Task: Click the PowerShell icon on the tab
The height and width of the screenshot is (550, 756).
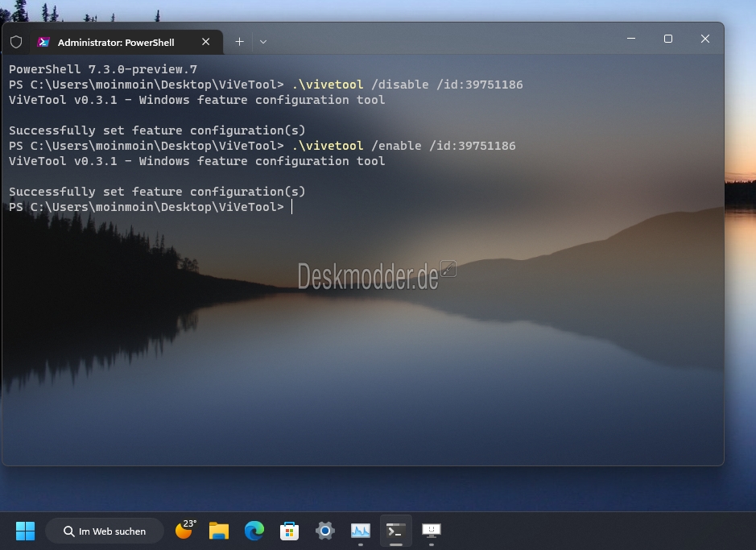Action: 43,42
